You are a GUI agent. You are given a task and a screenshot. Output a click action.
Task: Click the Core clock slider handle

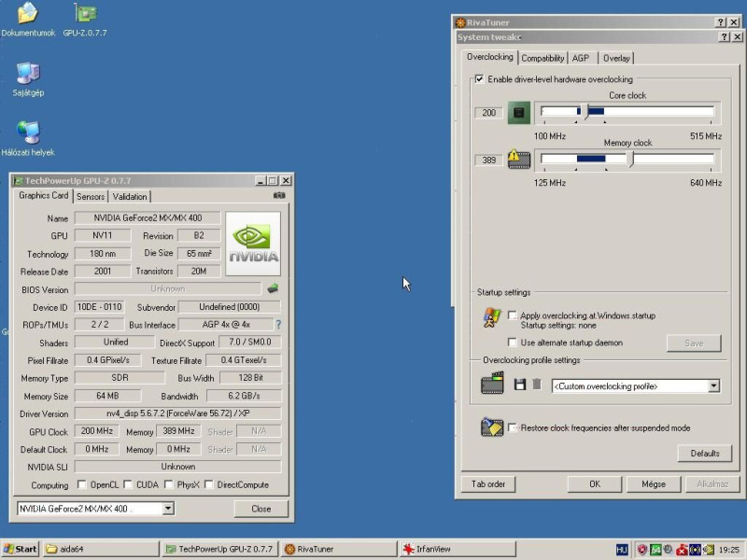coord(586,112)
